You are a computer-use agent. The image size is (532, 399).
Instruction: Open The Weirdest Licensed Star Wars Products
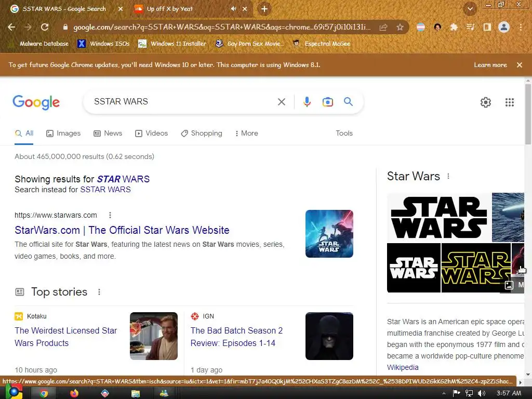[66, 337]
